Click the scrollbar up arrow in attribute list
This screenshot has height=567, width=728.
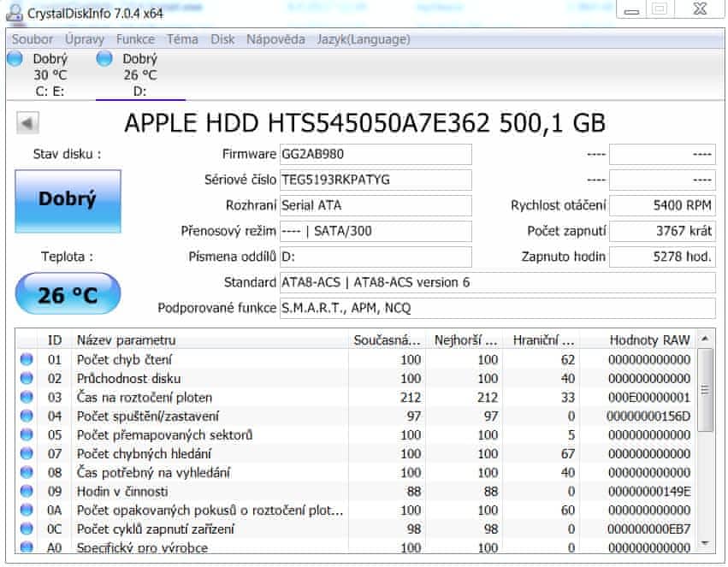pos(705,339)
